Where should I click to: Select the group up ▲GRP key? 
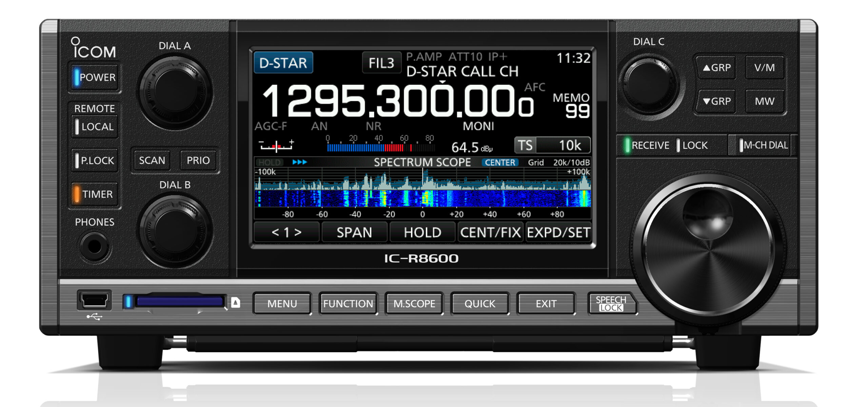[x=716, y=68]
